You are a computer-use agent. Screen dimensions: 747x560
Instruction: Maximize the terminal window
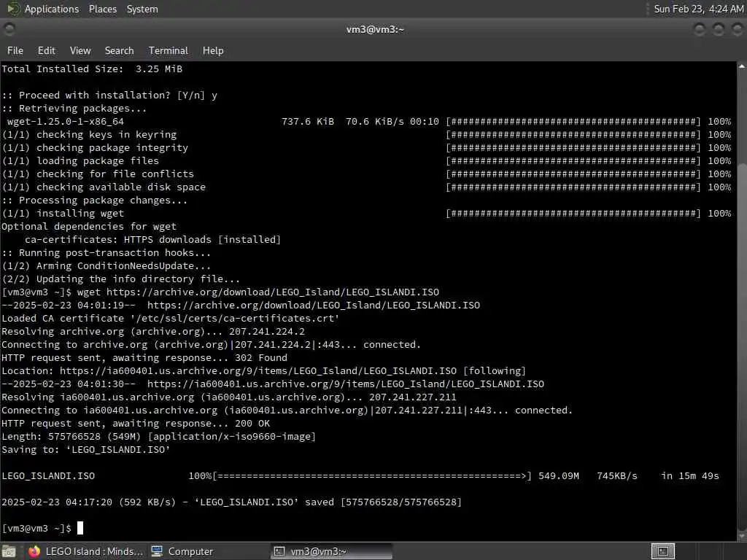point(719,29)
